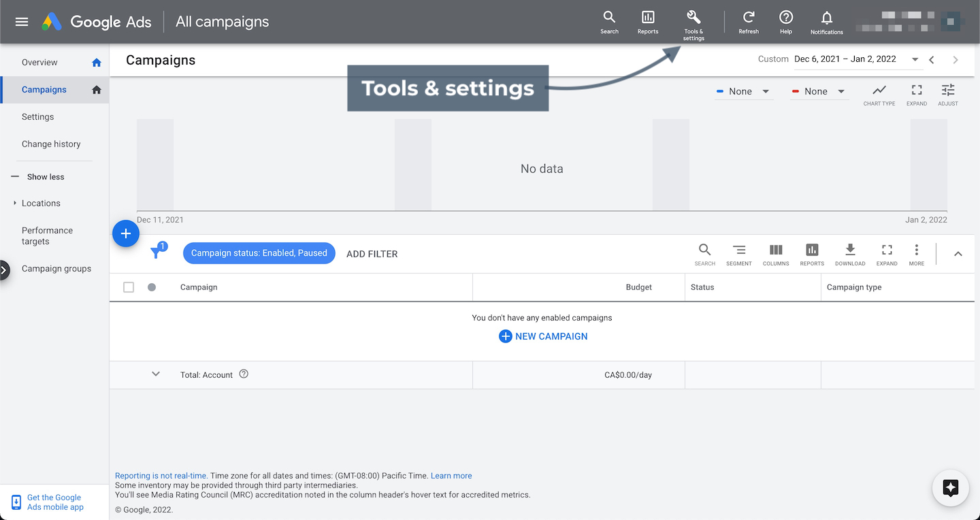Select Campaigns in the sidebar
The height and width of the screenshot is (520, 980).
(x=54, y=90)
